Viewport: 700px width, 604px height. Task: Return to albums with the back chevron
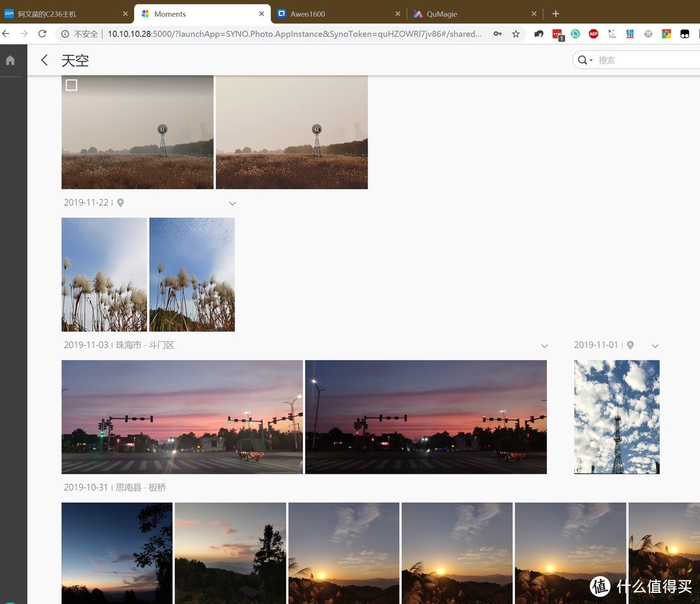pyautogui.click(x=44, y=60)
